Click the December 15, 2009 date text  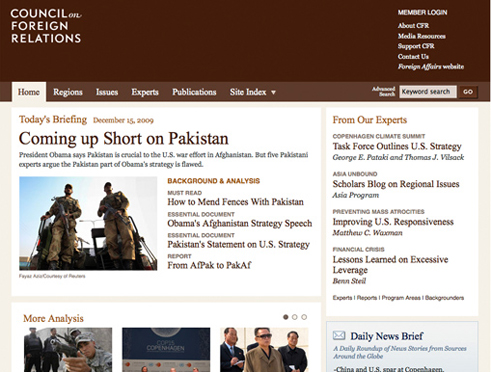(x=123, y=120)
